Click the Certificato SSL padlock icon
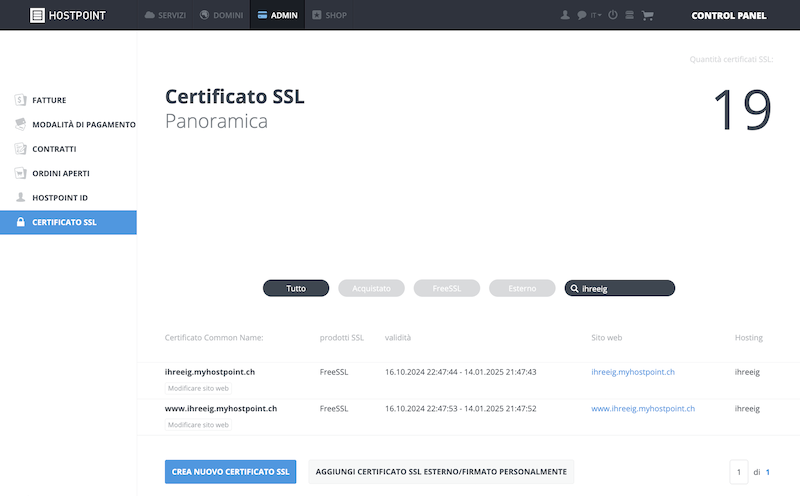The height and width of the screenshot is (496, 800). (x=20, y=221)
